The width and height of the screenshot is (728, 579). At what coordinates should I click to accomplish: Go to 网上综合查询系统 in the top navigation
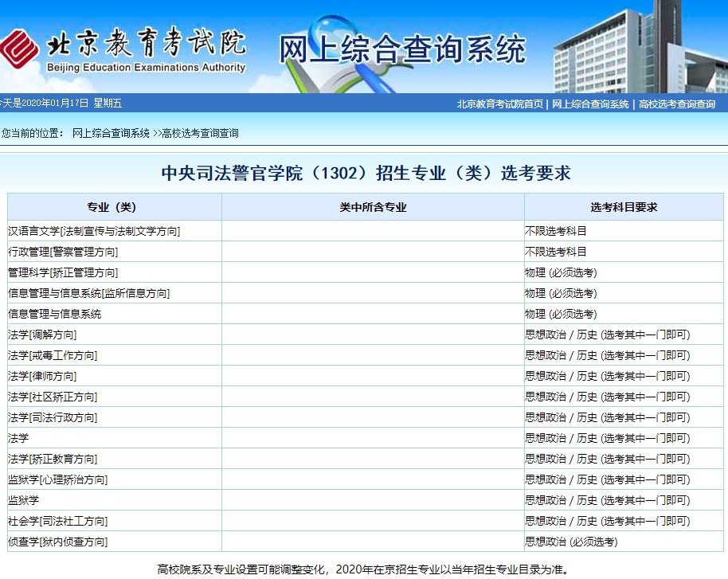pos(590,104)
